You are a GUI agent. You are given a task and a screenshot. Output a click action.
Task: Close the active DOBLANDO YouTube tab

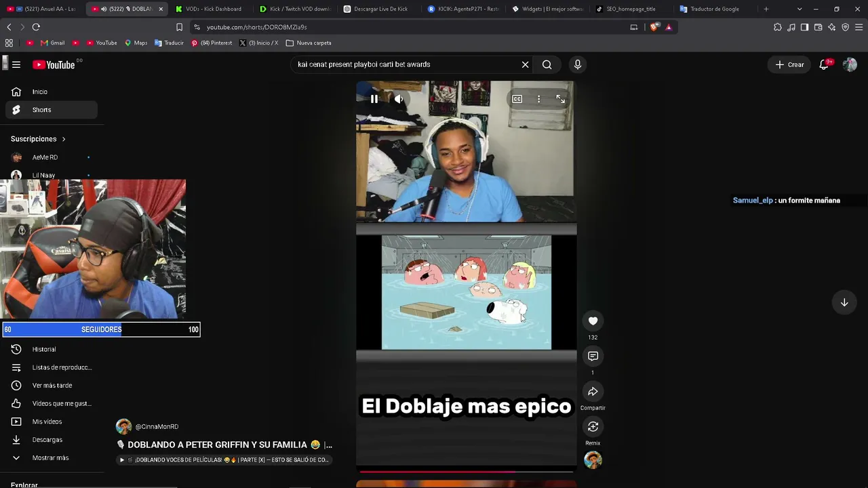pos(161,9)
